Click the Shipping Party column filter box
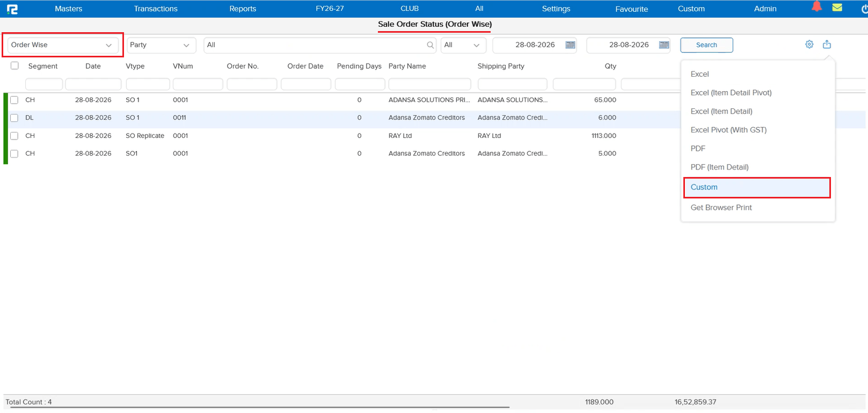 pos(512,84)
